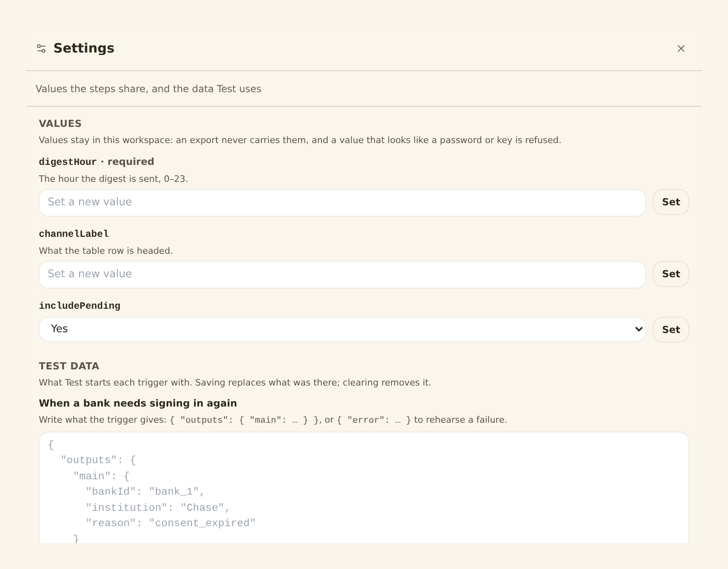Click 'The hour the digest is sent' description

pyautogui.click(x=113, y=179)
